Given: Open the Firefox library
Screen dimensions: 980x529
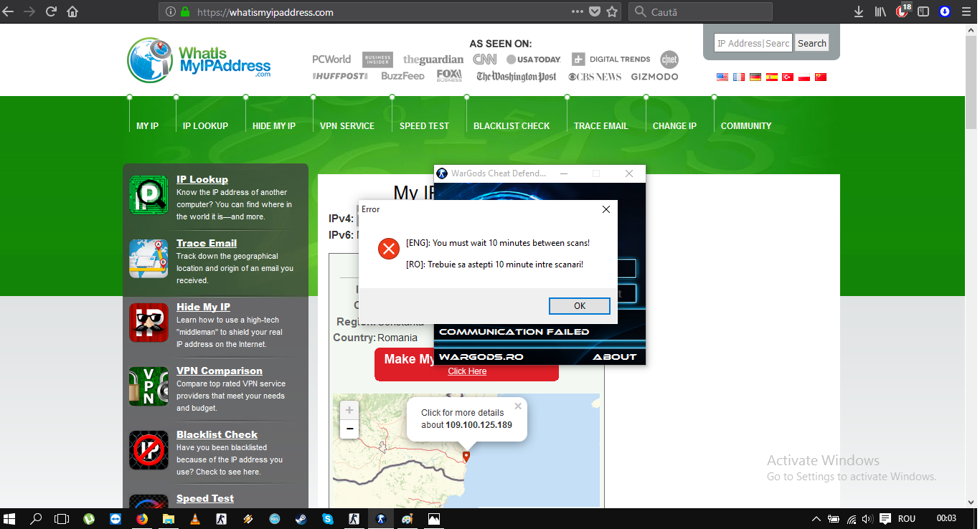Looking at the screenshot, I should (x=880, y=11).
